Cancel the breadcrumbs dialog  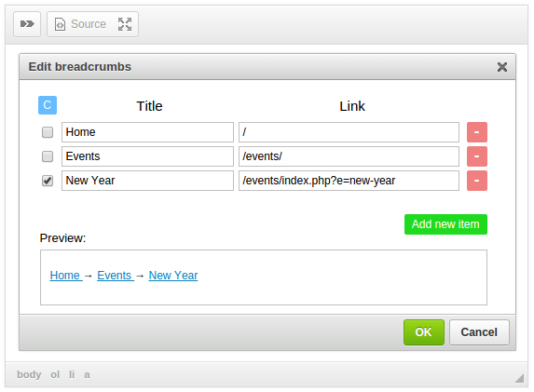click(479, 332)
